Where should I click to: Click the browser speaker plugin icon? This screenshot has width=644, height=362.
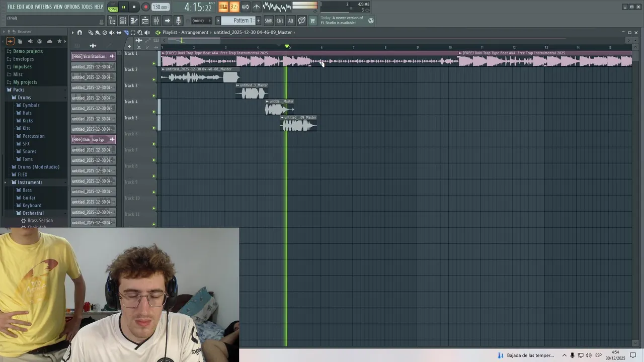click(30, 41)
